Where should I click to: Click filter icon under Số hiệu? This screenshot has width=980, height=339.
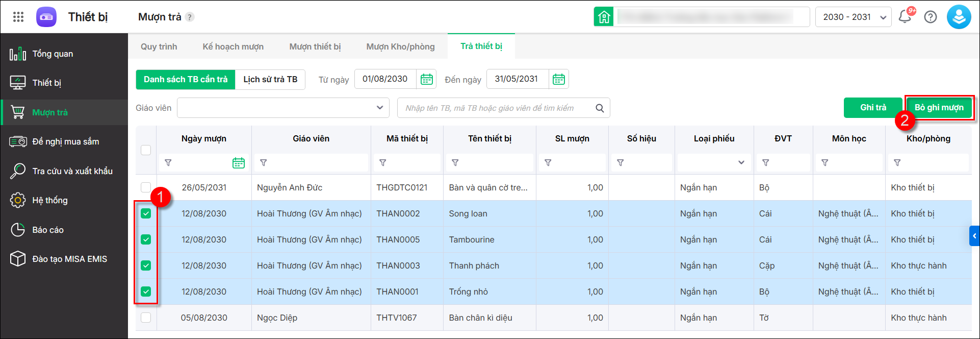(x=621, y=163)
